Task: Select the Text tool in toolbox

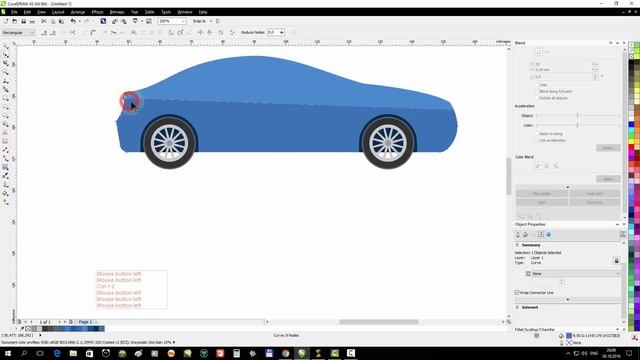Action: [x=6, y=133]
